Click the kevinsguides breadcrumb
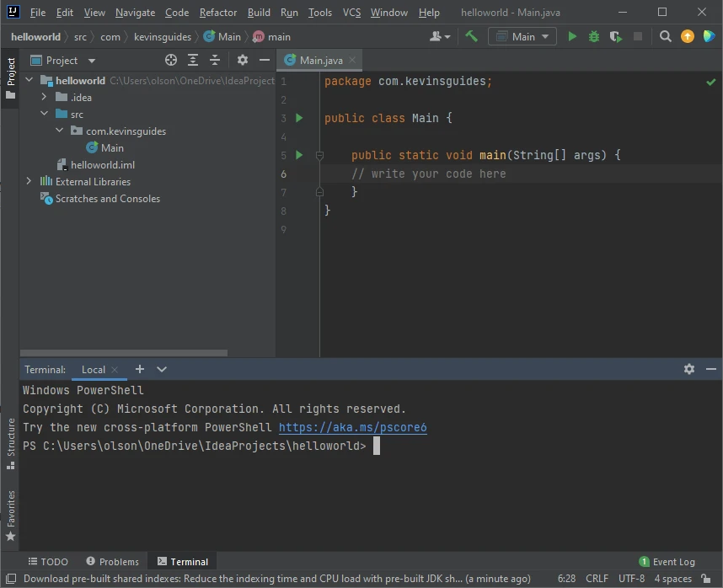The height and width of the screenshot is (588, 723). 163,37
